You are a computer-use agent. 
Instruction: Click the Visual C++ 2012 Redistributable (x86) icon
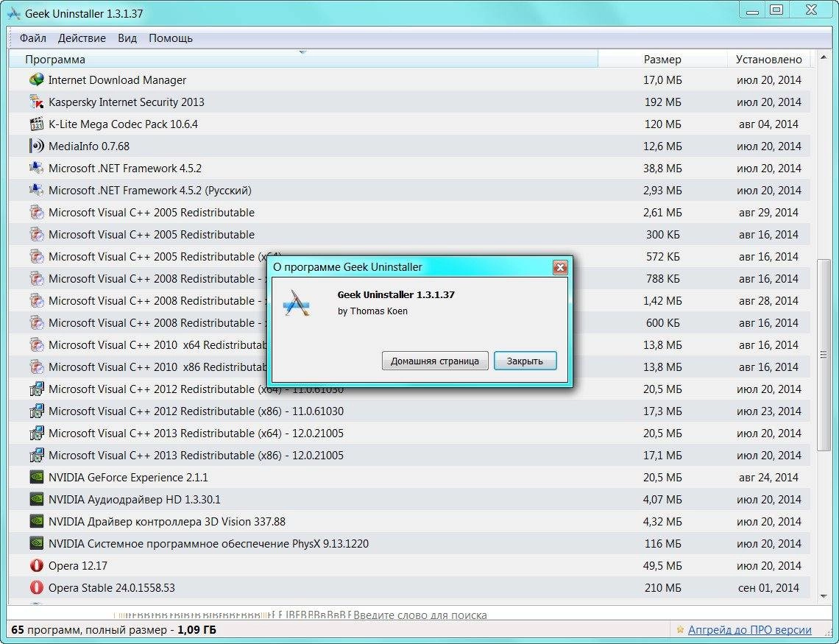(36, 411)
